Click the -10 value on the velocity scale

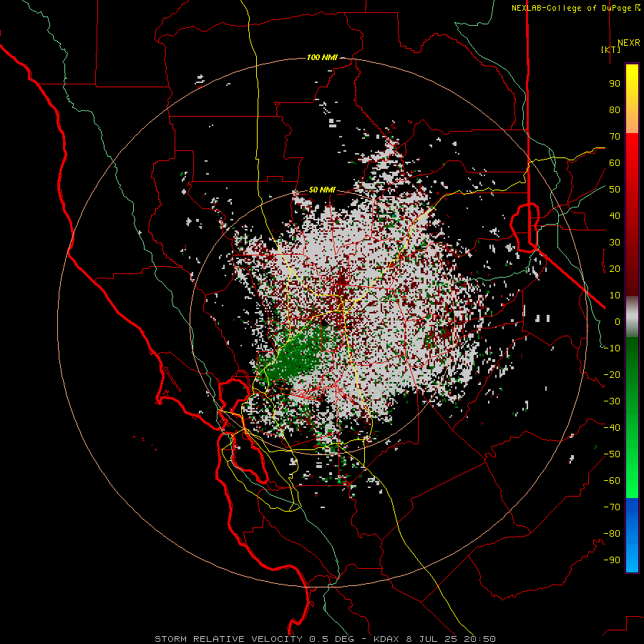coord(612,348)
